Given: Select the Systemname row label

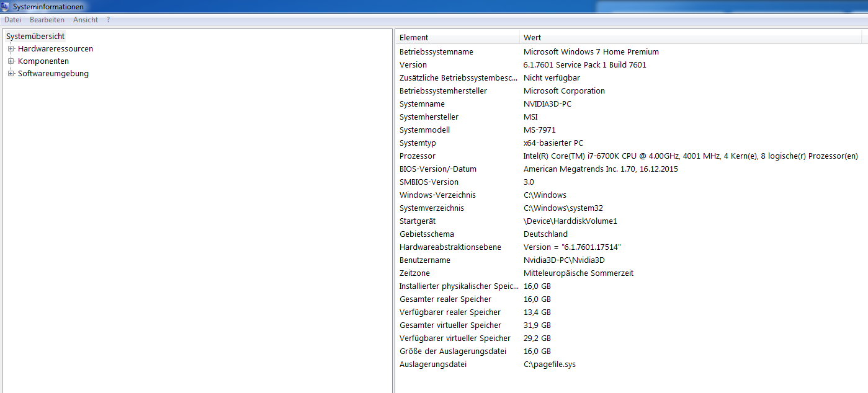Looking at the screenshot, I should (x=422, y=104).
